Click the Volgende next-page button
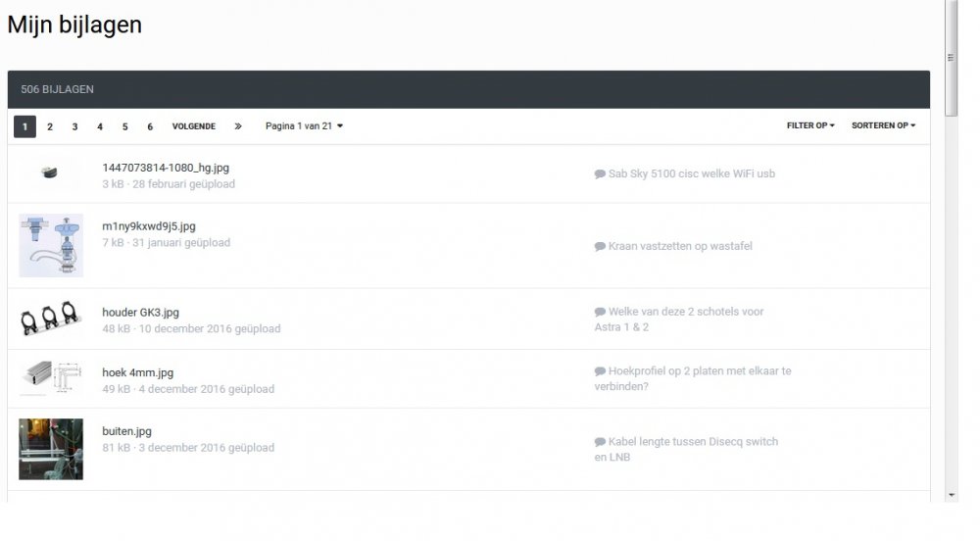Screen dimensions: 980x541 point(194,126)
